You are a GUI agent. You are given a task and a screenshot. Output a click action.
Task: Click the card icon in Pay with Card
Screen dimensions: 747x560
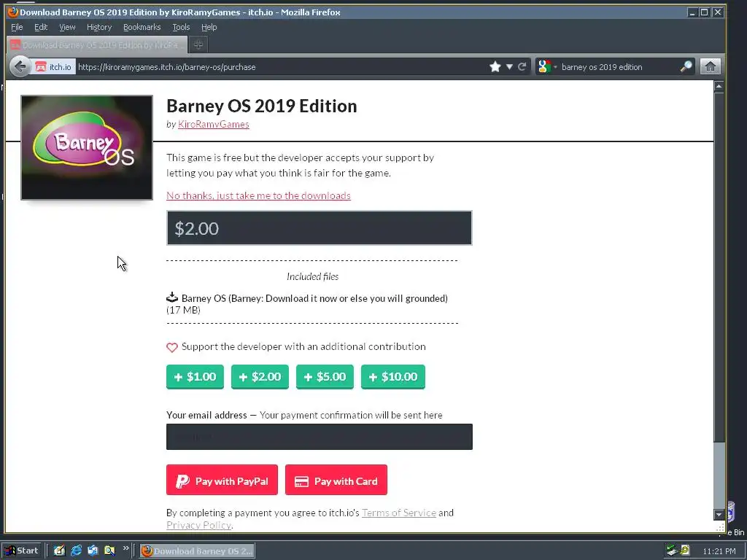[x=301, y=482]
